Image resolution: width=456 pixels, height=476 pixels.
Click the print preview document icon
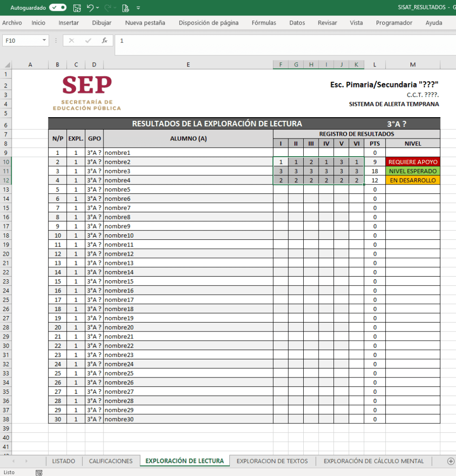[x=125, y=8]
